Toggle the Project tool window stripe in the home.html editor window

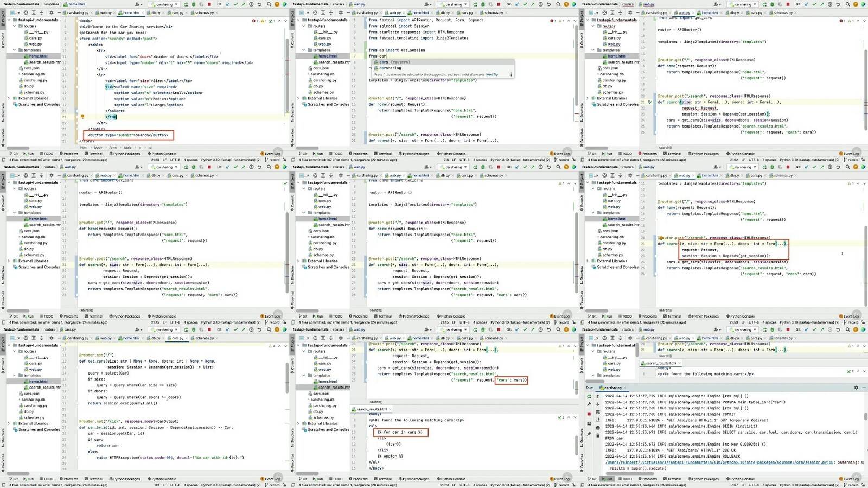pos(3,20)
